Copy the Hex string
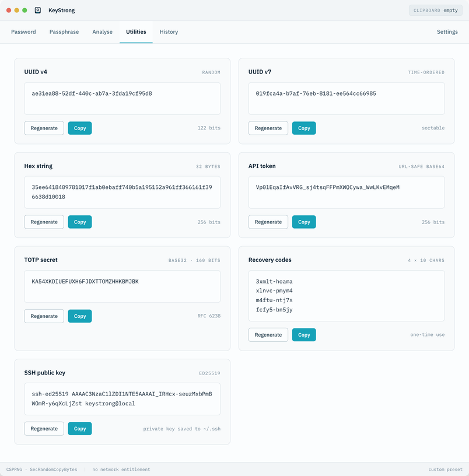 [x=80, y=222]
